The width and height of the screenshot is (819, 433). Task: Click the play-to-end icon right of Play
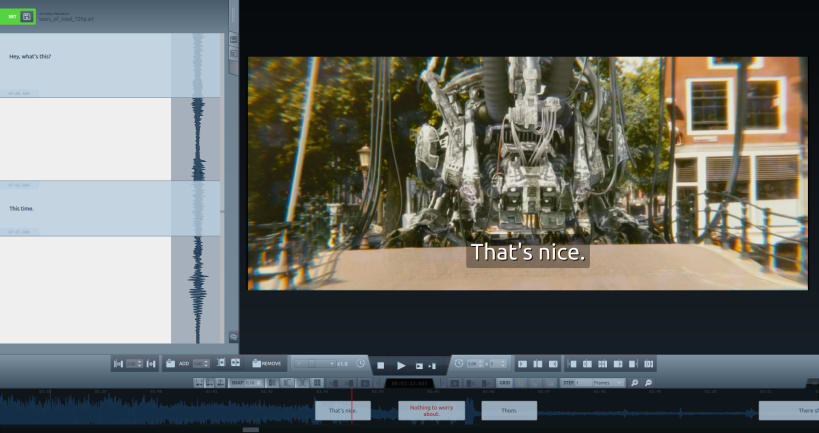click(x=432, y=366)
